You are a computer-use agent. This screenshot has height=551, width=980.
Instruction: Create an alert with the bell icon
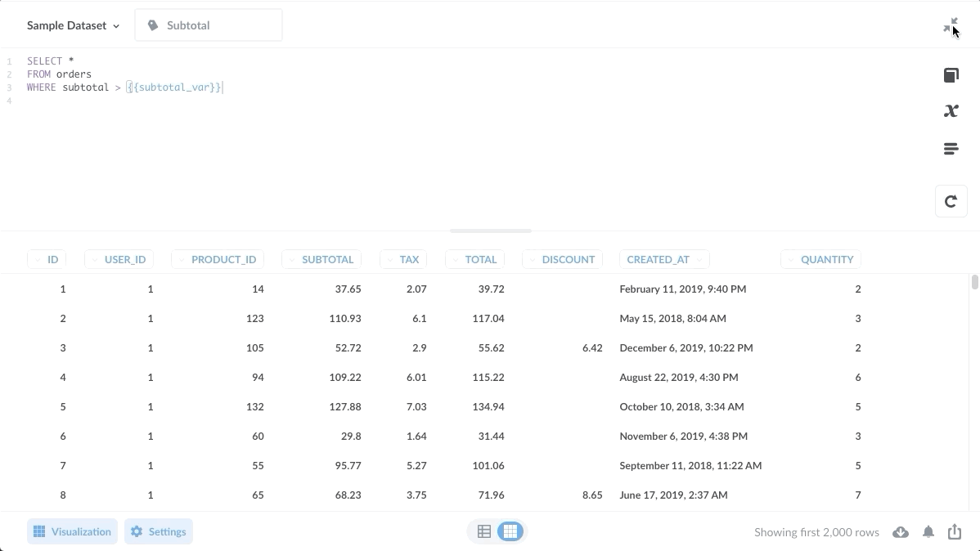click(928, 531)
